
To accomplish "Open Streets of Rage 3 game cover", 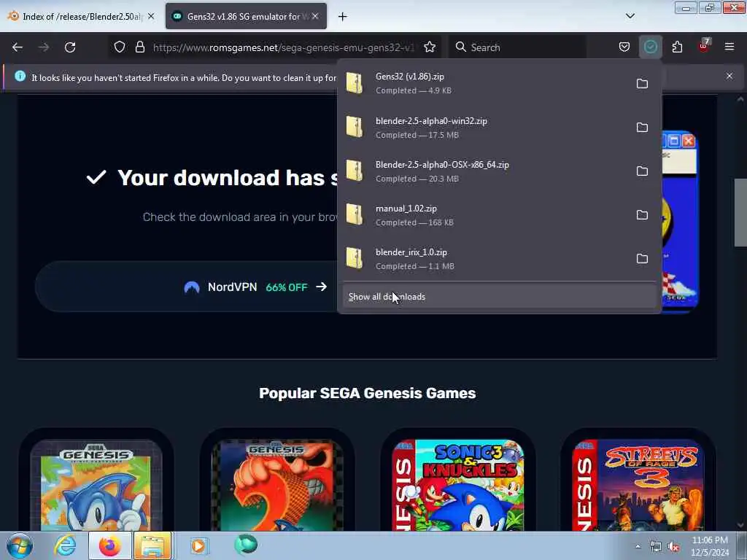I will click(638, 485).
